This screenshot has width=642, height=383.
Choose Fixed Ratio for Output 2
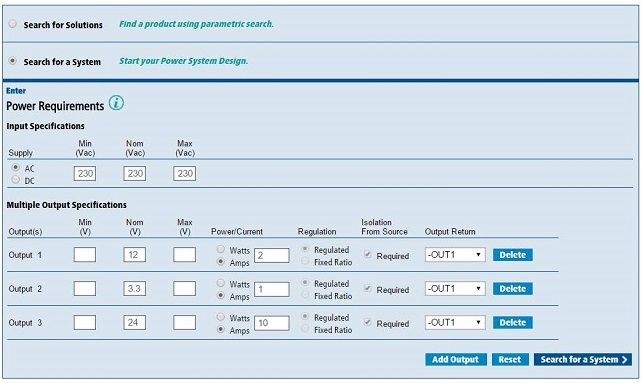click(x=305, y=295)
